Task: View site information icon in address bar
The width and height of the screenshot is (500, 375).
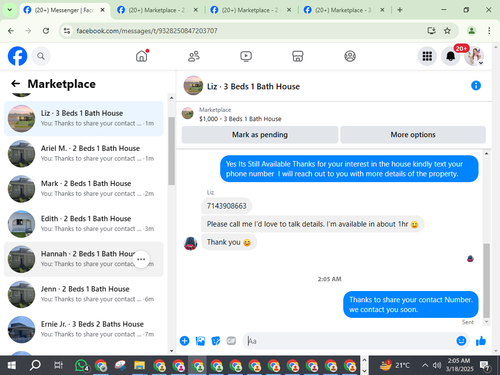Action: [67, 31]
